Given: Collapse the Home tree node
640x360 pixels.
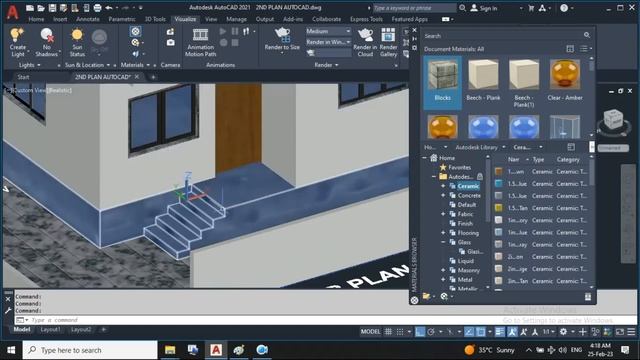Looking at the screenshot, I should 424,158.
